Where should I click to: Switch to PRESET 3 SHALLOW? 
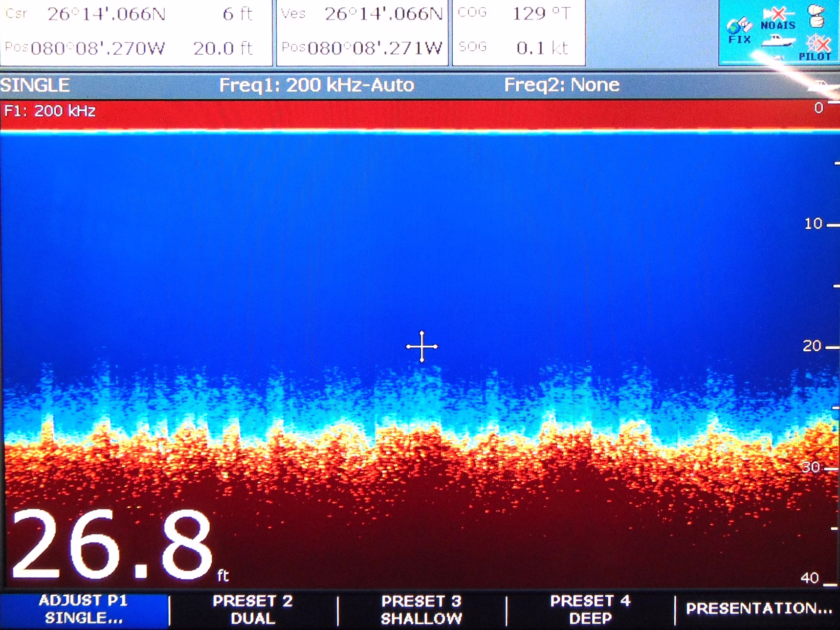pyautogui.click(x=421, y=609)
